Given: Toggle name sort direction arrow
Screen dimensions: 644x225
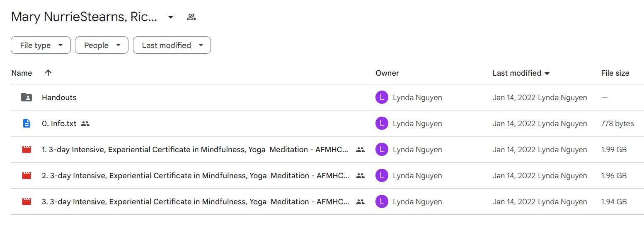Looking at the screenshot, I should click(x=48, y=73).
